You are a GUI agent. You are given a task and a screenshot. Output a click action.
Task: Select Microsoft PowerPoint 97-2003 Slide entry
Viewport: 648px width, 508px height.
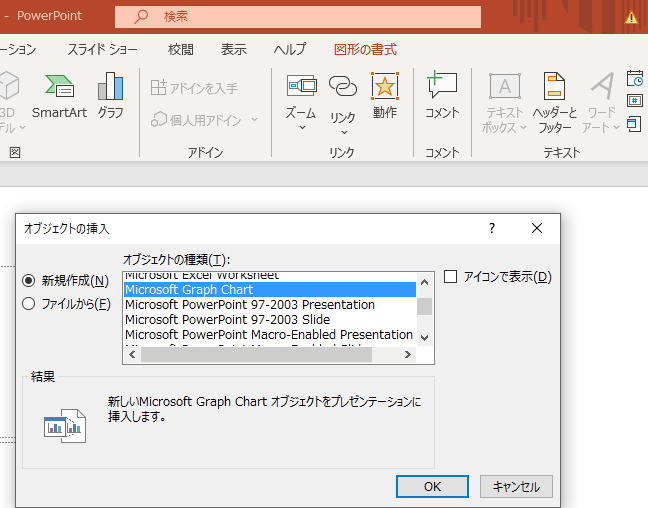(x=270, y=320)
